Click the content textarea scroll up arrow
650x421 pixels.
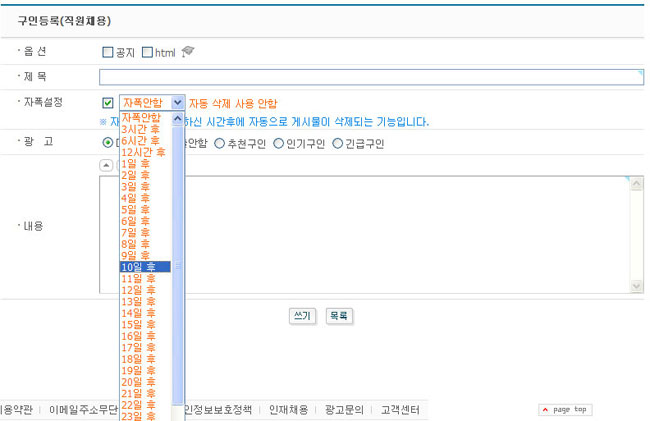[636, 184]
